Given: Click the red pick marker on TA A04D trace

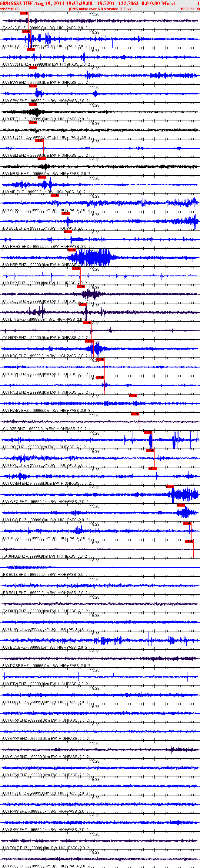Looking at the screenshot, I should click(x=24, y=13).
